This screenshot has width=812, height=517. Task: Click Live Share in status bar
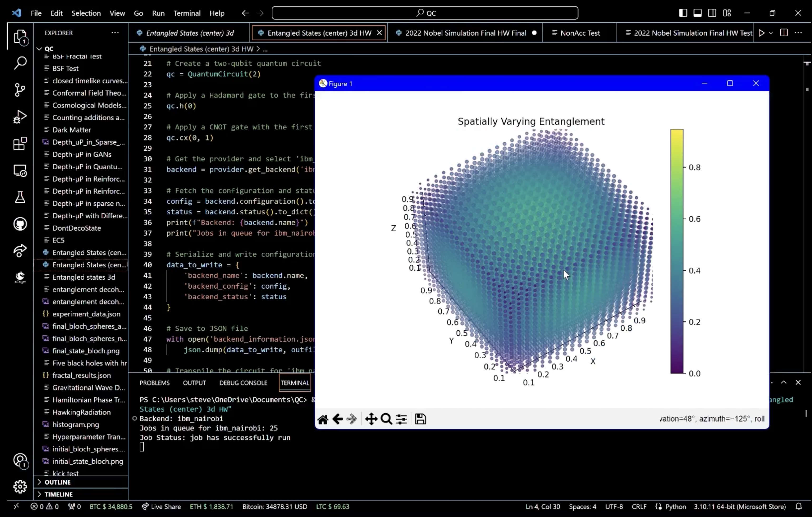coord(161,506)
